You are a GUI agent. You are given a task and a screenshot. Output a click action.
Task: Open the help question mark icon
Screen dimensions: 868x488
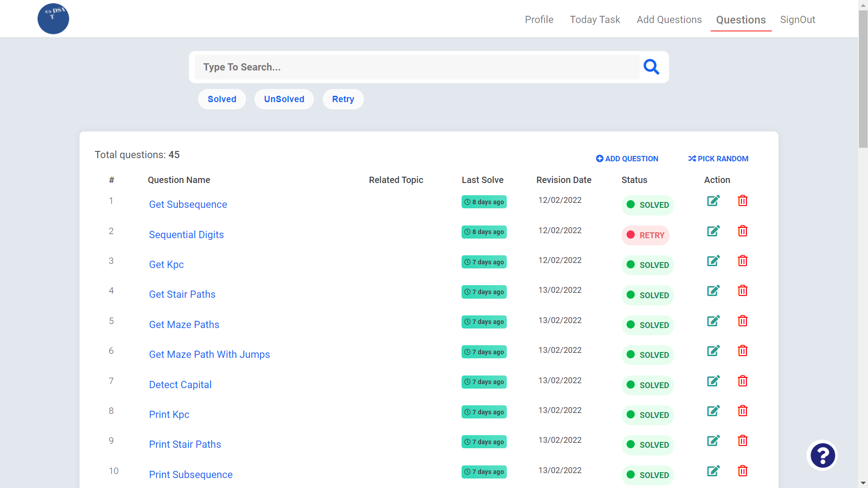point(822,455)
